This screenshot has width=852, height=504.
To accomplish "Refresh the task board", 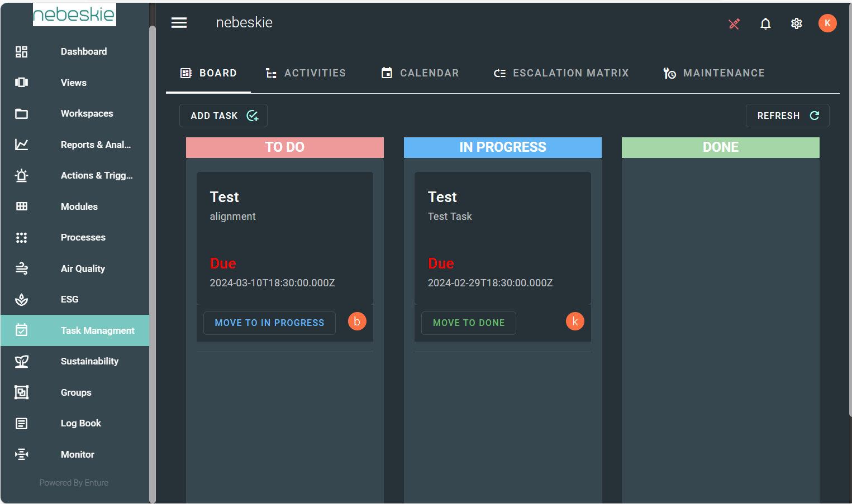I will click(x=787, y=116).
